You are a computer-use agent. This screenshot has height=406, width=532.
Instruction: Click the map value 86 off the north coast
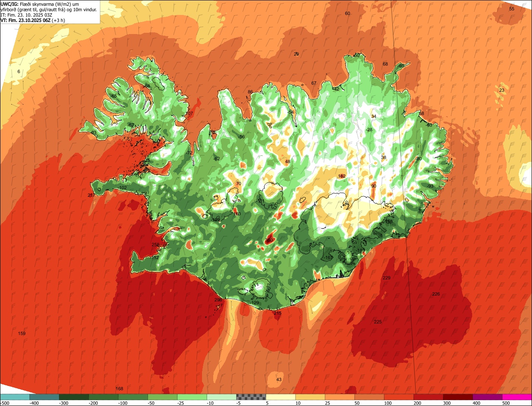pyautogui.click(x=250, y=92)
